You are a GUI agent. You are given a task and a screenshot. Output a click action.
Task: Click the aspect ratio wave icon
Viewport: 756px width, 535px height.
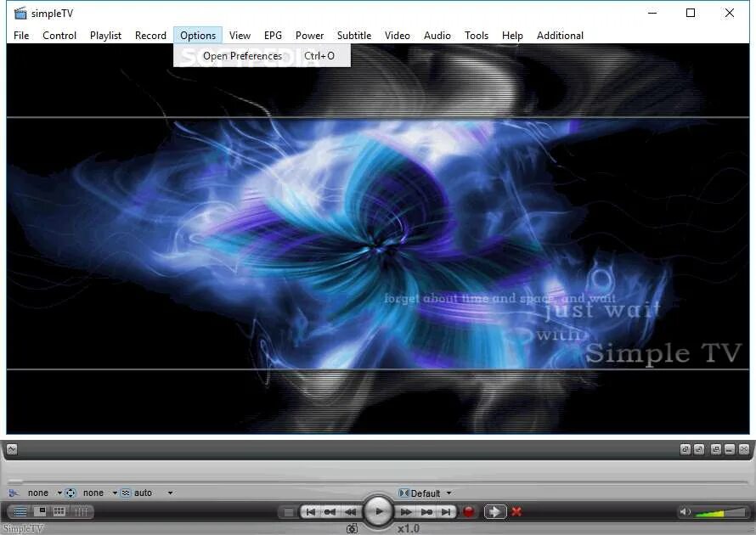126,493
